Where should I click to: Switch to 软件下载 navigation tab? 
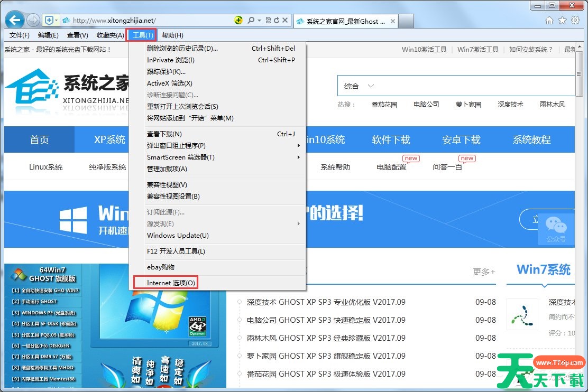pos(391,140)
